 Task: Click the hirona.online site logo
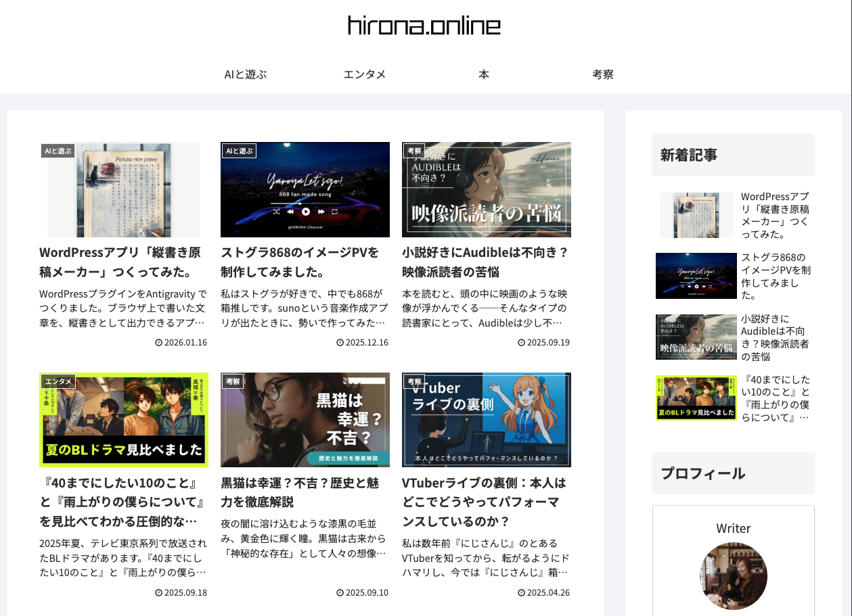[424, 26]
